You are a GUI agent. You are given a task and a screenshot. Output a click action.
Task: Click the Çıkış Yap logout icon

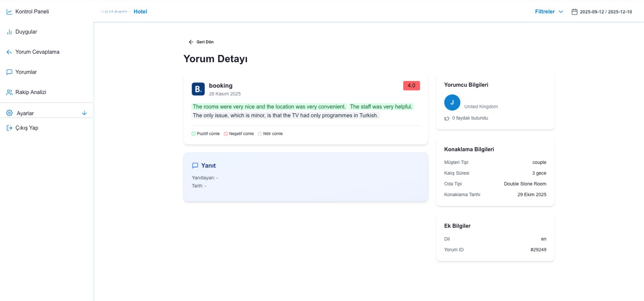click(x=9, y=128)
